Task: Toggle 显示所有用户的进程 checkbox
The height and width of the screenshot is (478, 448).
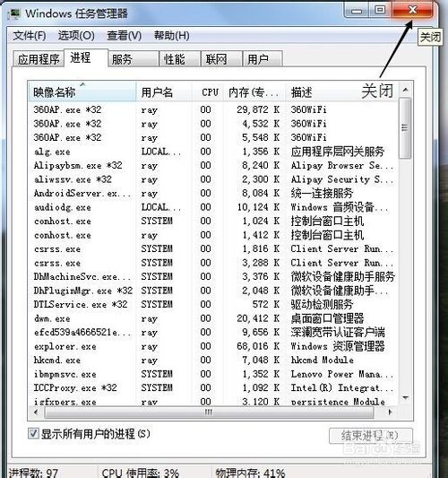Action: tap(33, 433)
